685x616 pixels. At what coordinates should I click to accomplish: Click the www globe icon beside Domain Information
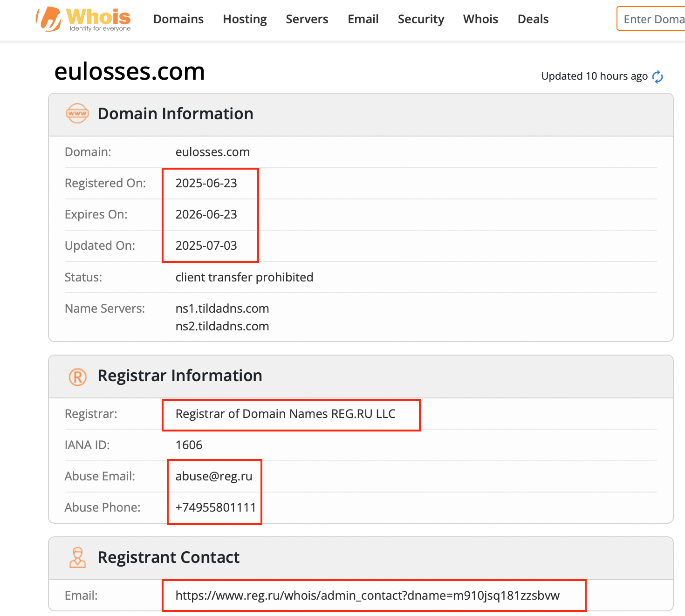77,113
